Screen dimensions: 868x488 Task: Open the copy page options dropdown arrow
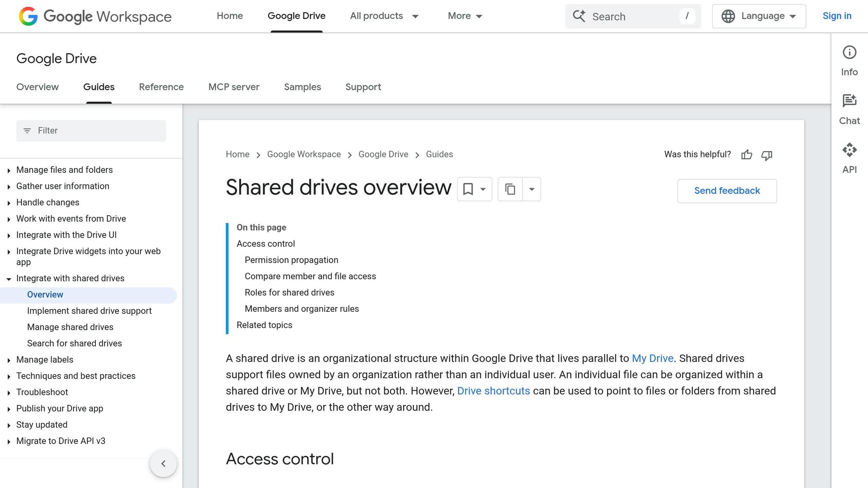click(x=531, y=189)
